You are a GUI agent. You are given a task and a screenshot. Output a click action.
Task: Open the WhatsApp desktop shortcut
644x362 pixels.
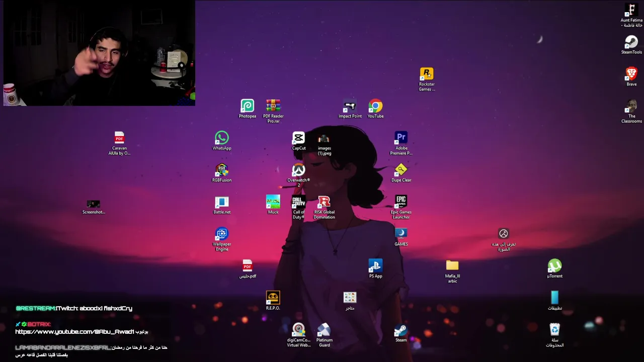[x=222, y=141]
